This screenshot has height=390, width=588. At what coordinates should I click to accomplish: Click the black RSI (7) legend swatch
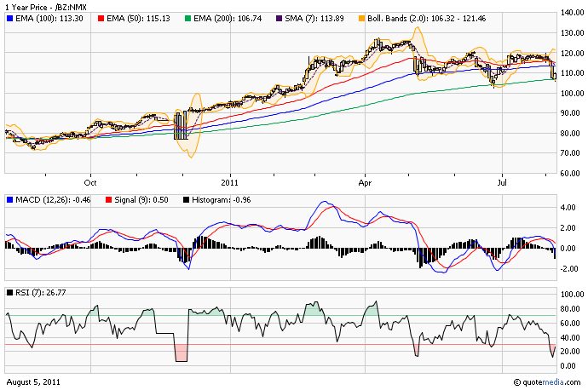click(x=9, y=293)
